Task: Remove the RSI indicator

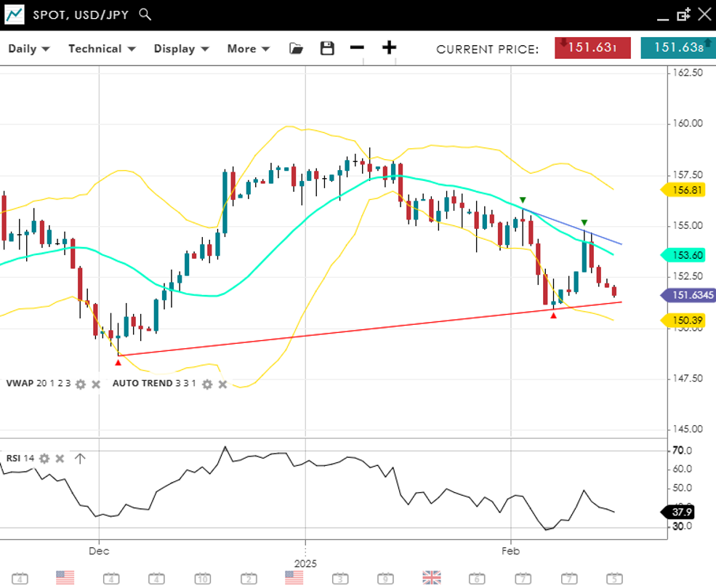Action: [x=60, y=459]
